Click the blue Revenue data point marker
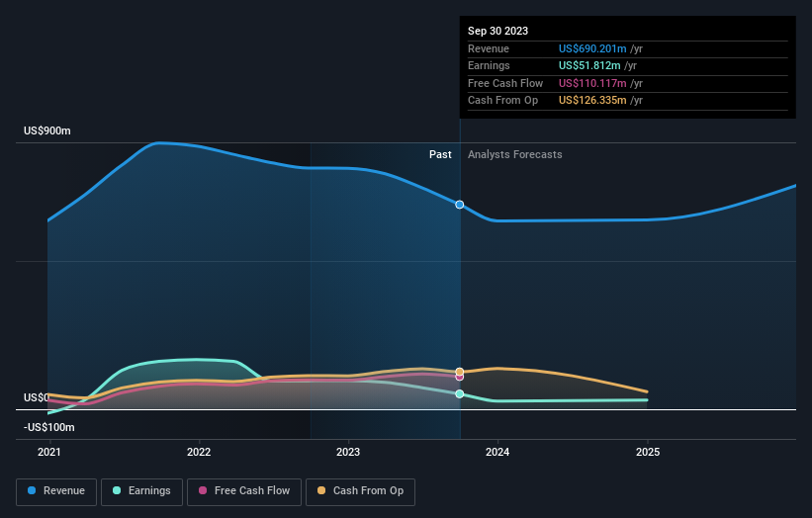The image size is (812, 518). pyautogui.click(x=459, y=205)
